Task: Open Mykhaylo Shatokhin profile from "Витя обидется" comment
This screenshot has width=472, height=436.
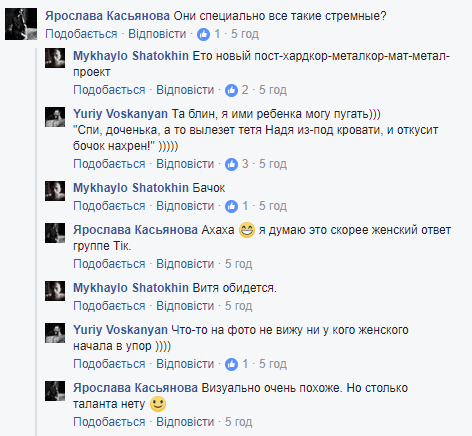Action: pos(131,288)
